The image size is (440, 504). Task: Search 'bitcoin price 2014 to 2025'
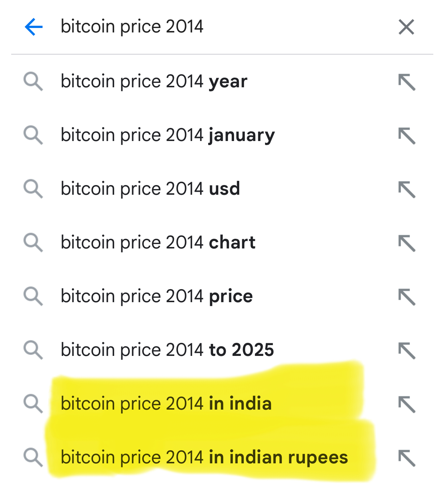(167, 350)
